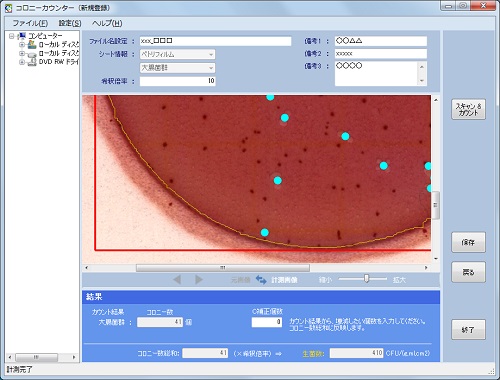Select the DVD RW drive icon
This screenshot has height=380, width=500.
[x=32, y=62]
